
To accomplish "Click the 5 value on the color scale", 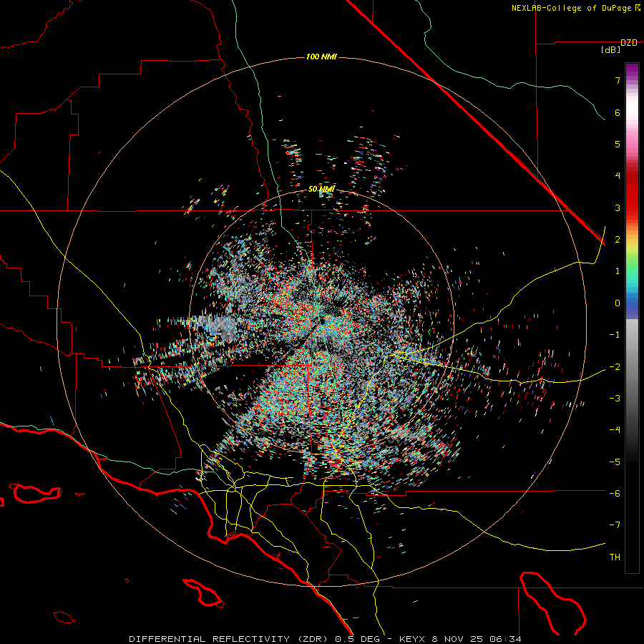I will tap(618, 144).
